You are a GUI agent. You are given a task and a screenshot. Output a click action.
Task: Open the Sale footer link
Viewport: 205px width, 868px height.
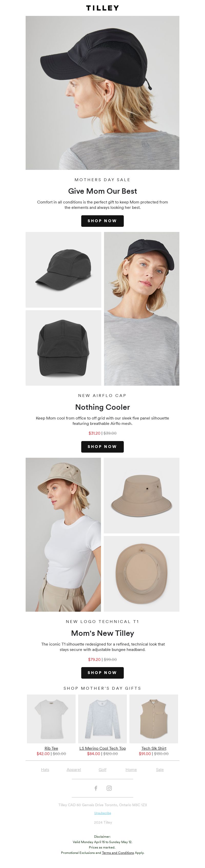pyautogui.click(x=160, y=769)
